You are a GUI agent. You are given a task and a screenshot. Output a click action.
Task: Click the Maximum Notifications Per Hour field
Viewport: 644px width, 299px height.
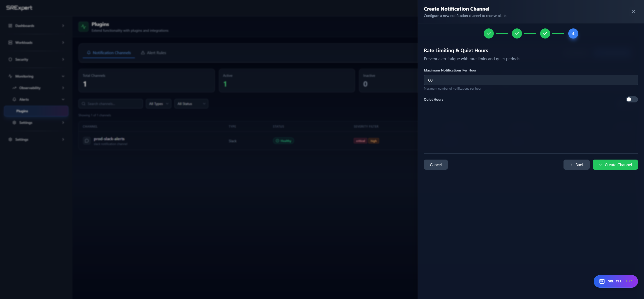[x=530, y=80]
